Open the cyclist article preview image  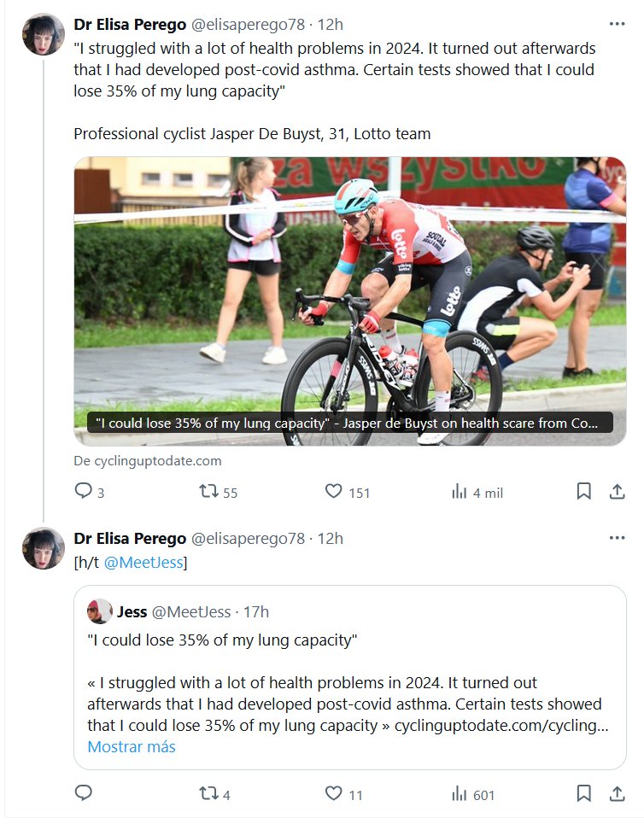pos(349,290)
